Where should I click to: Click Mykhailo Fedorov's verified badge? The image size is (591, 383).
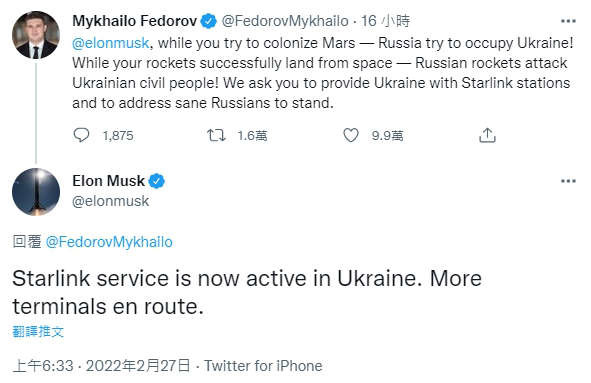point(208,21)
